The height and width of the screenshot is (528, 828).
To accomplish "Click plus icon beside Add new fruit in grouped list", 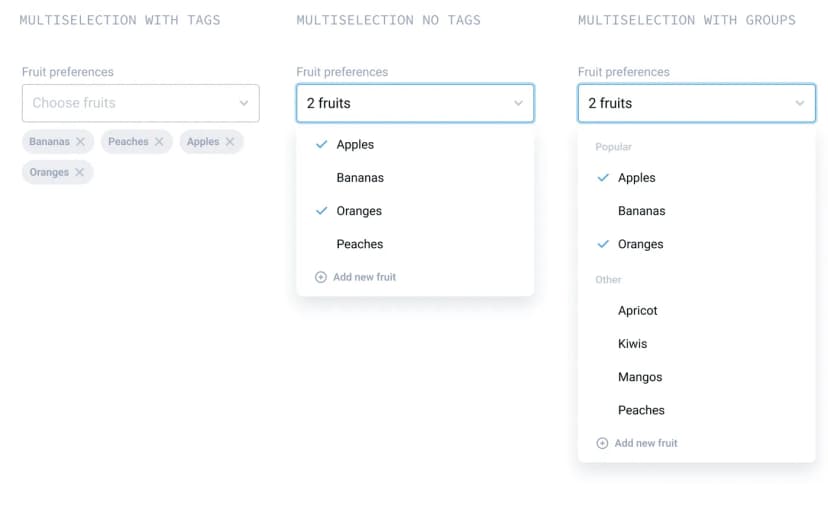I will pyautogui.click(x=602, y=444).
